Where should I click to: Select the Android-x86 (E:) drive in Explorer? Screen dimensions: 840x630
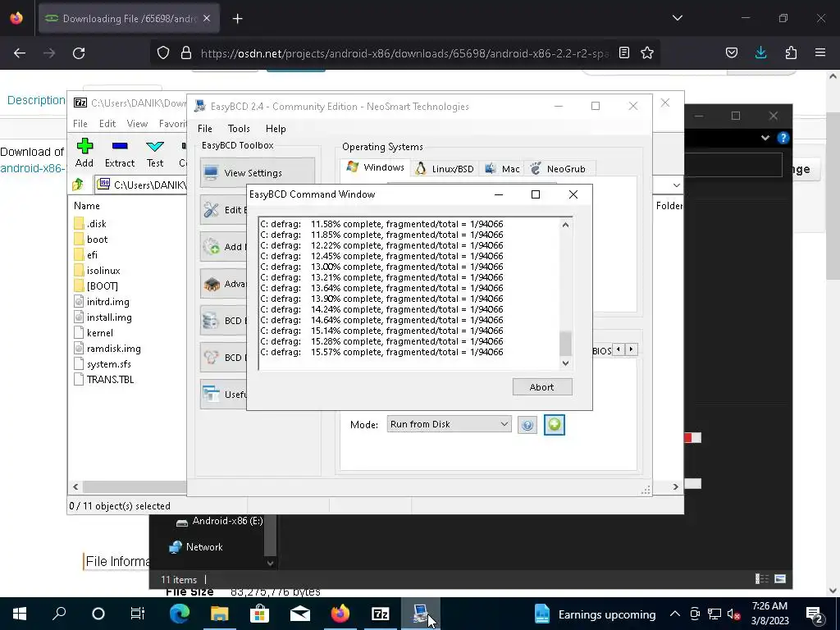220,521
